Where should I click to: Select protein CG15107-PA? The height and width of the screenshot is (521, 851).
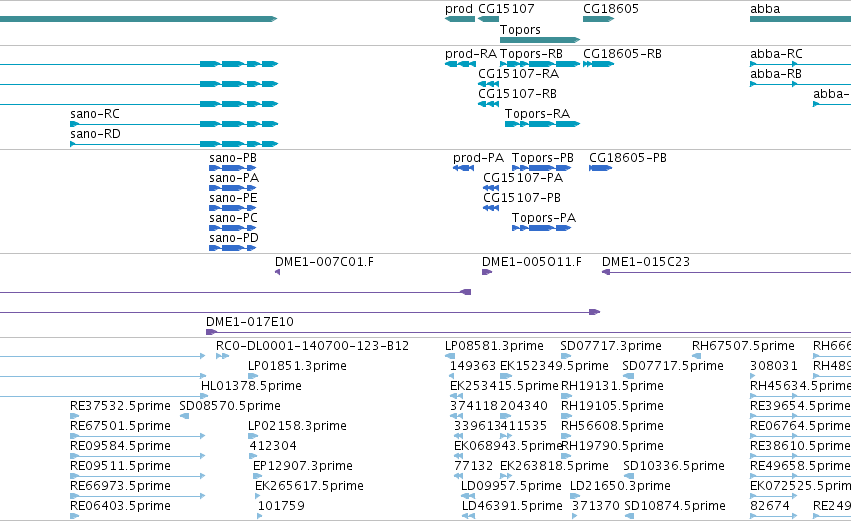pyautogui.click(x=491, y=188)
